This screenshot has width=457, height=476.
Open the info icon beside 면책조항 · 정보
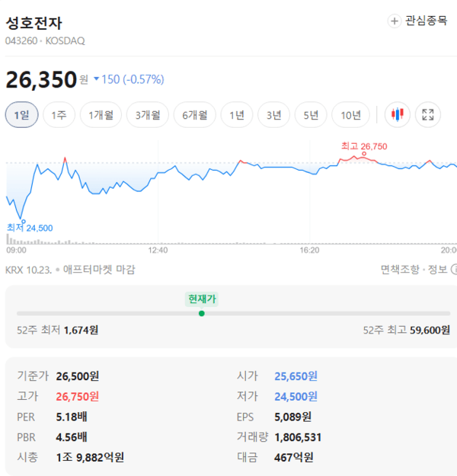pyautogui.click(x=454, y=270)
